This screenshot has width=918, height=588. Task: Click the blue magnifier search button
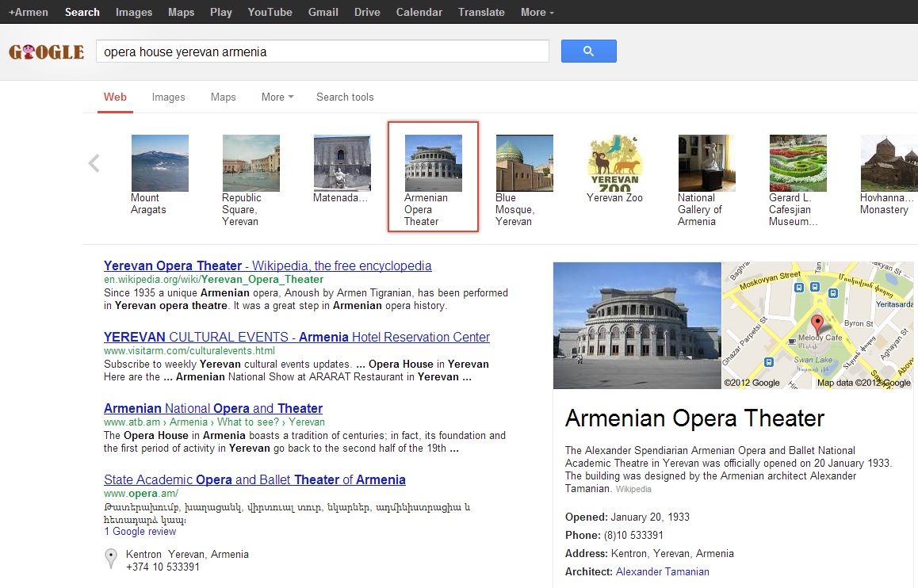588,51
